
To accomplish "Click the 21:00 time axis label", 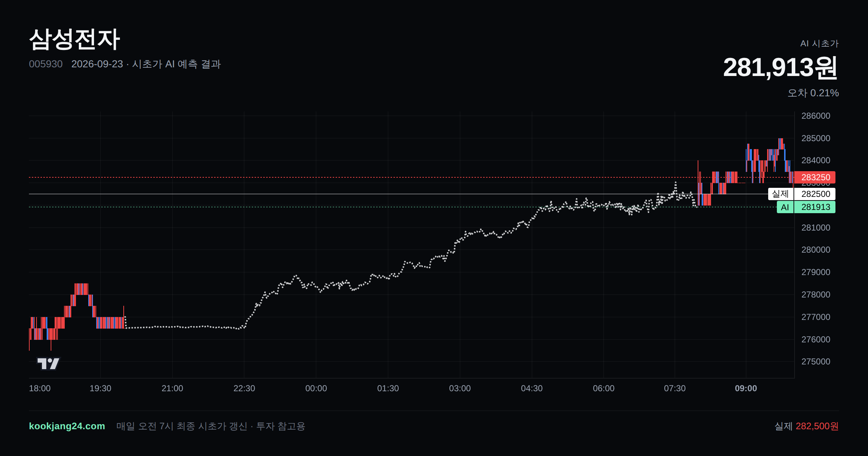I will (x=172, y=388).
